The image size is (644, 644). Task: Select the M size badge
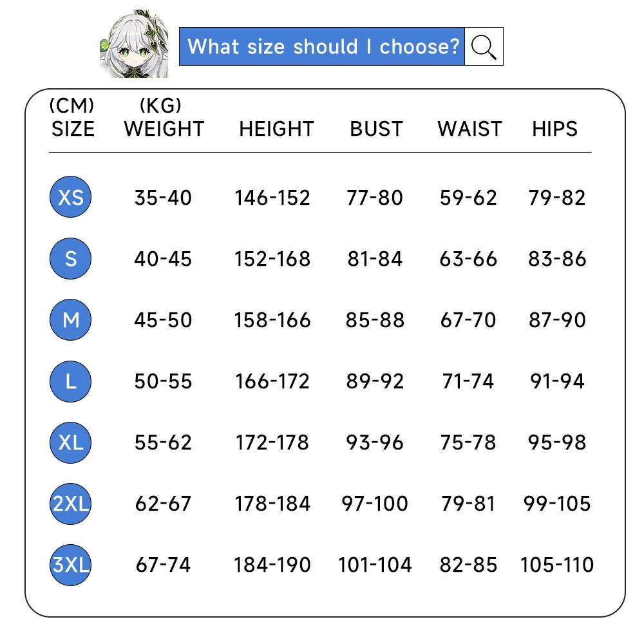pos(71,319)
